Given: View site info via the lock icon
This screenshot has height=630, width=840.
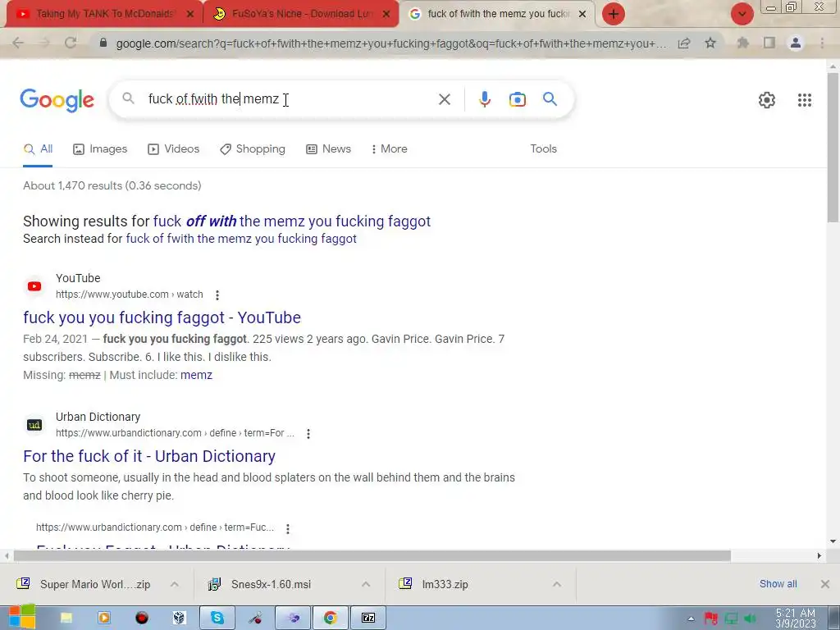Looking at the screenshot, I should [103, 43].
